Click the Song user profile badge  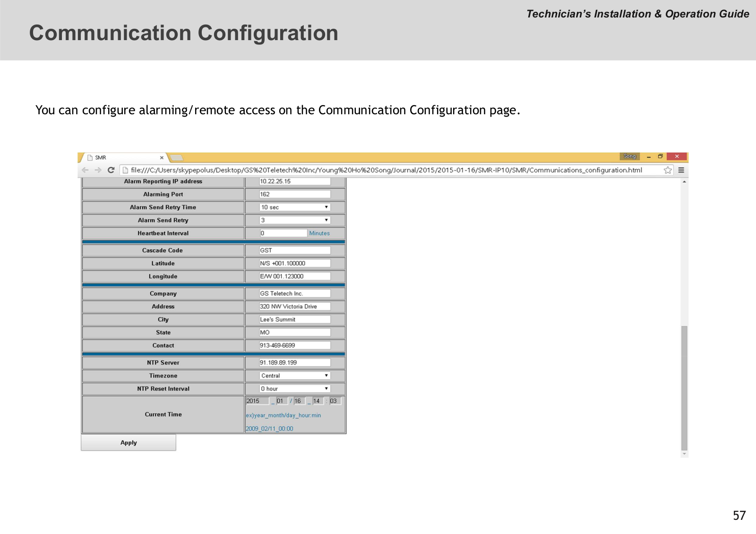click(629, 156)
